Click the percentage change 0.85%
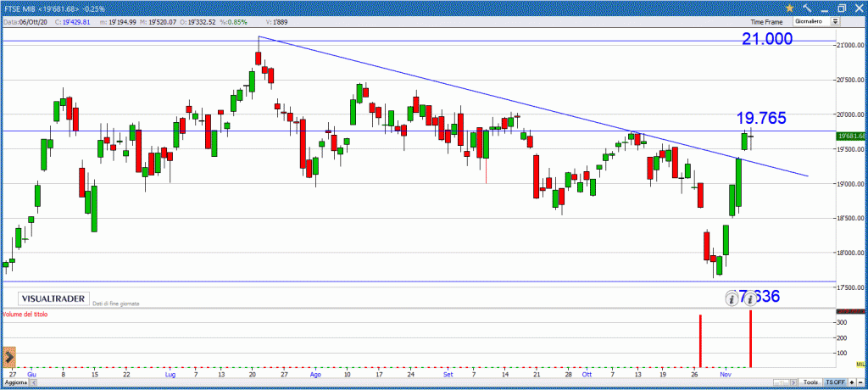The height and width of the screenshot is (390, 868). (236, 21)
